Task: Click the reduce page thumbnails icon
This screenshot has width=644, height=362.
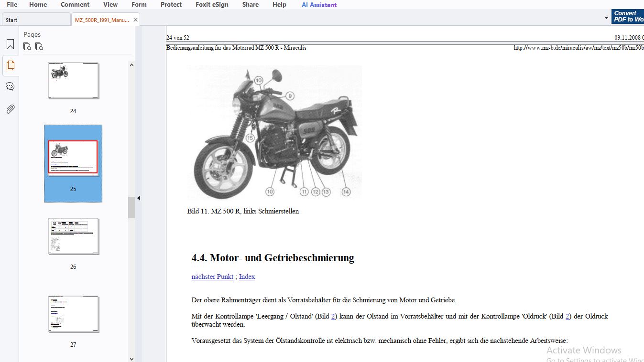Action: (x=39, y=46)
